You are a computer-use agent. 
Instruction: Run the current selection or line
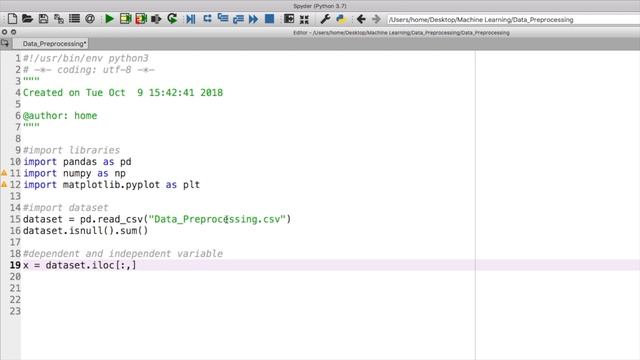pyautogui.click(x=156, y=19)
